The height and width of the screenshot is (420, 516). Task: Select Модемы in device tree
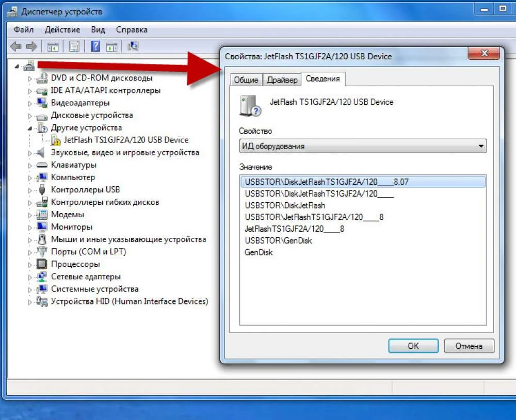click(x=68, y=215)
